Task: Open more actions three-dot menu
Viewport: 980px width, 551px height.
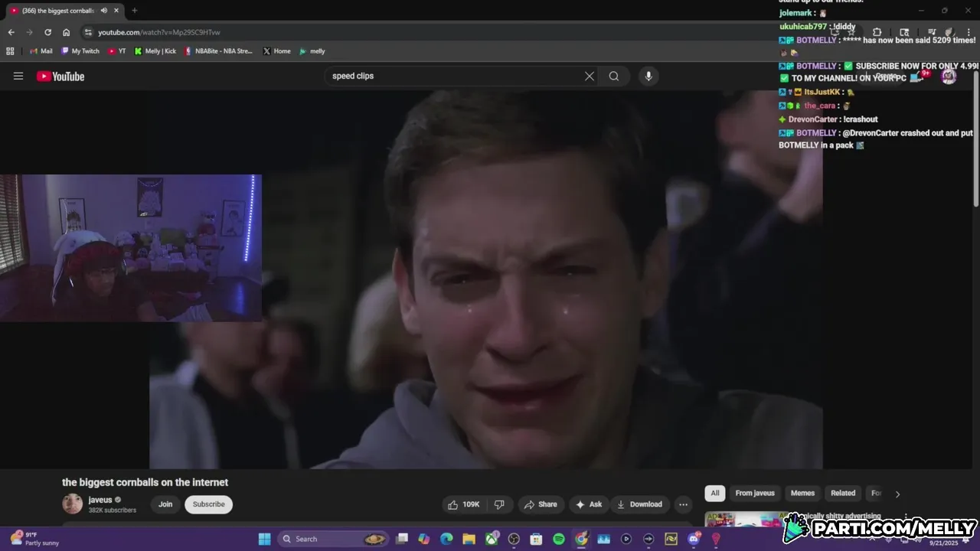Action: coord(683,504)
